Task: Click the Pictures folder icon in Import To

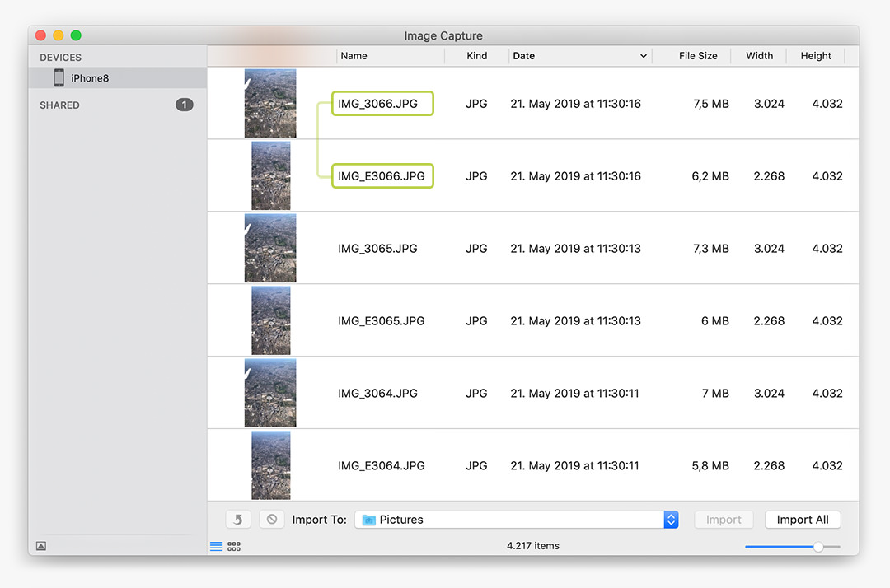Action: [x=368, y=520]
